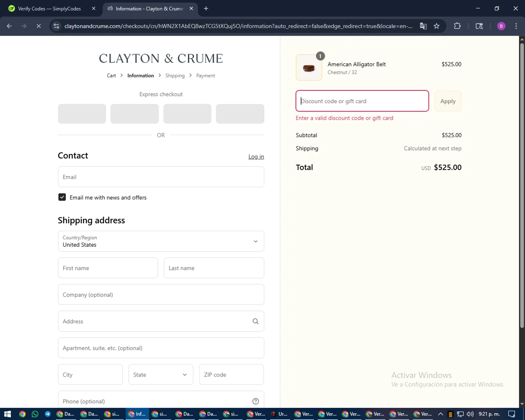This screenshot has width=525, height=420.
Task: Open the volume control in system tray
Action: (470, 414)
